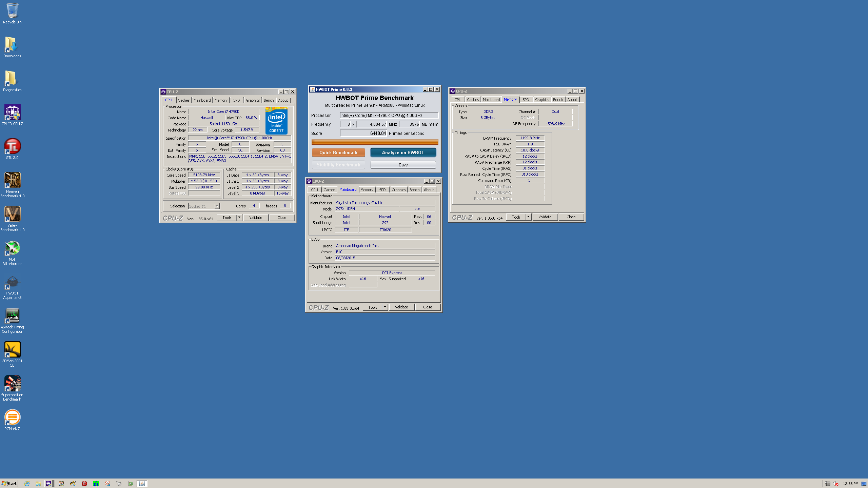Click Validate in left CPU-Z window
The width and height of the screenshot is (868, 488).
click(256, 218)
